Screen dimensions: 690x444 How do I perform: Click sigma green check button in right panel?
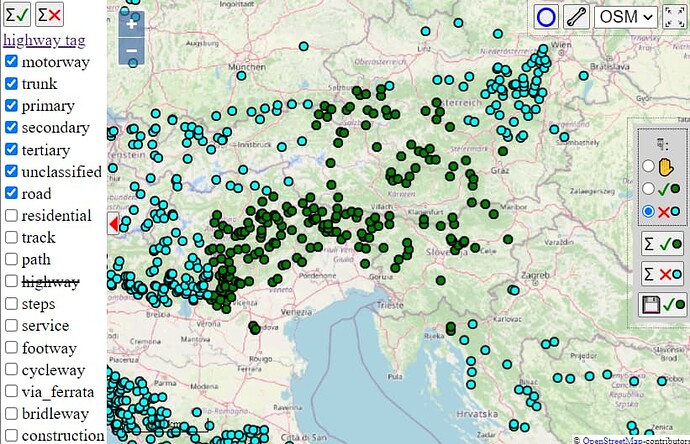coord(662,243)
